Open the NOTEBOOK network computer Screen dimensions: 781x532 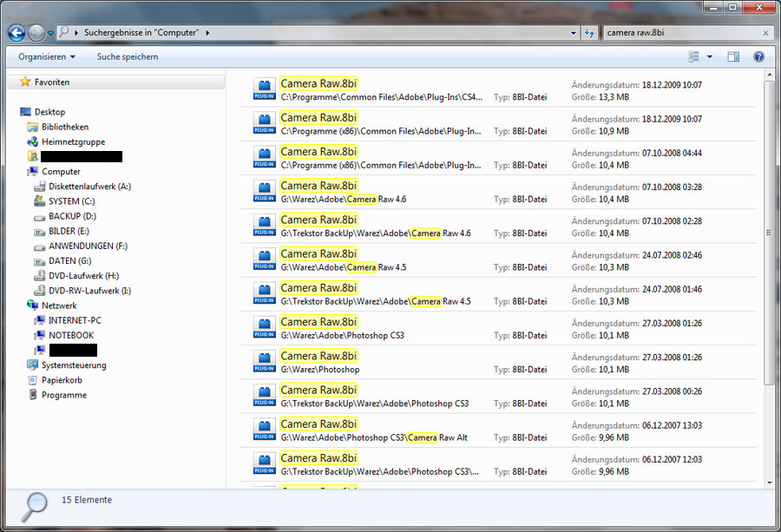click(x=71, y=335)
